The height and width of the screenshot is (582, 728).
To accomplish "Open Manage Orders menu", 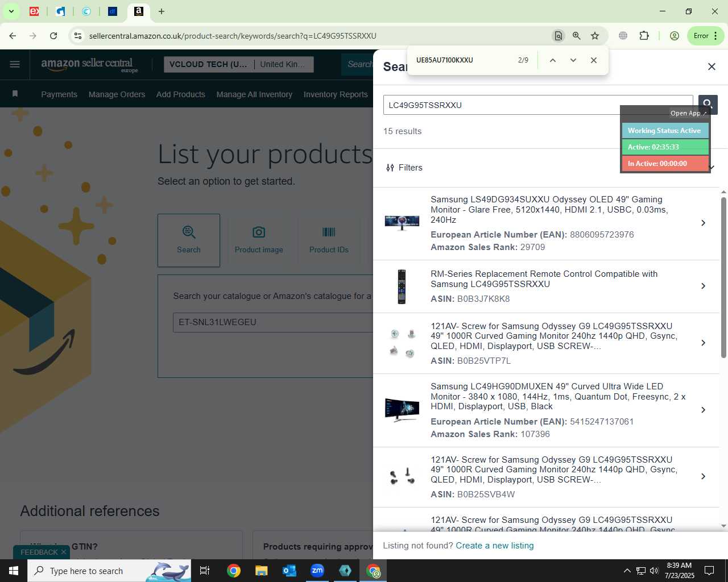I will (x=117, y=94).
